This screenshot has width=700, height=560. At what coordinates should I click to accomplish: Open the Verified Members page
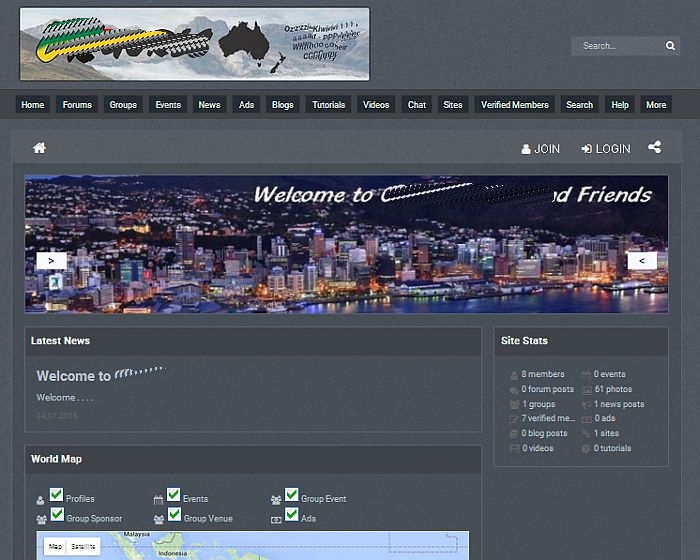click(514, 105)
